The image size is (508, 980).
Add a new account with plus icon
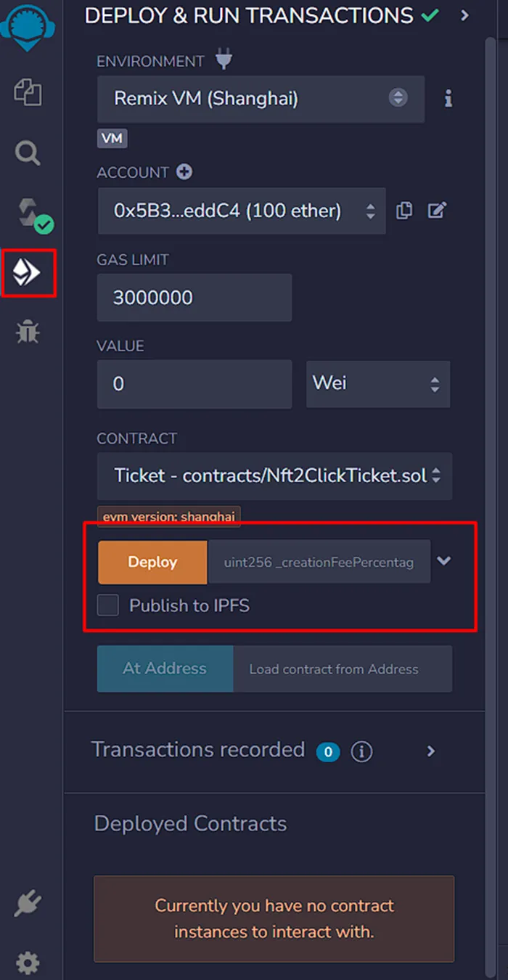184,172
